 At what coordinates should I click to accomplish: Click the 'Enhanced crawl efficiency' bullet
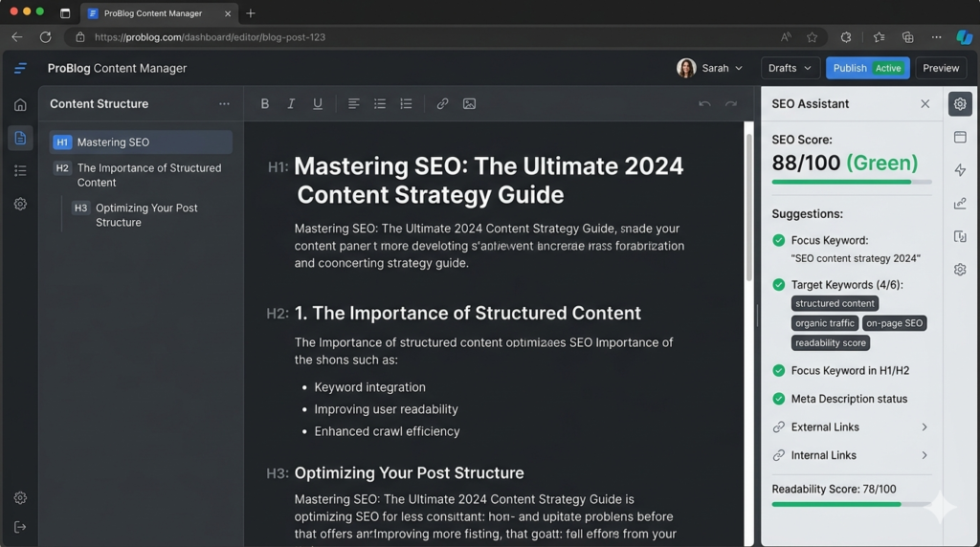[387, 431]
